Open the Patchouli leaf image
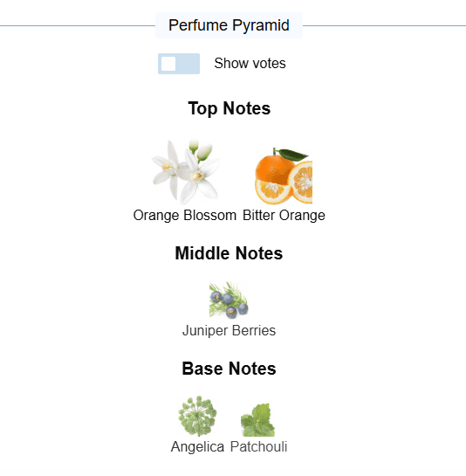466x476 pixels. tap(258, 419)
